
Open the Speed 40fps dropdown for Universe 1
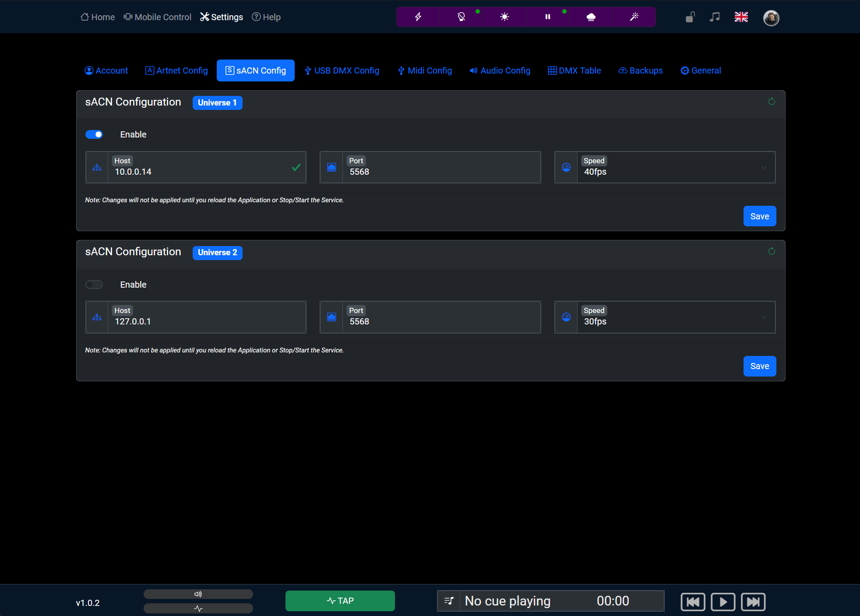pyautogui.click(x=764, y=167)
